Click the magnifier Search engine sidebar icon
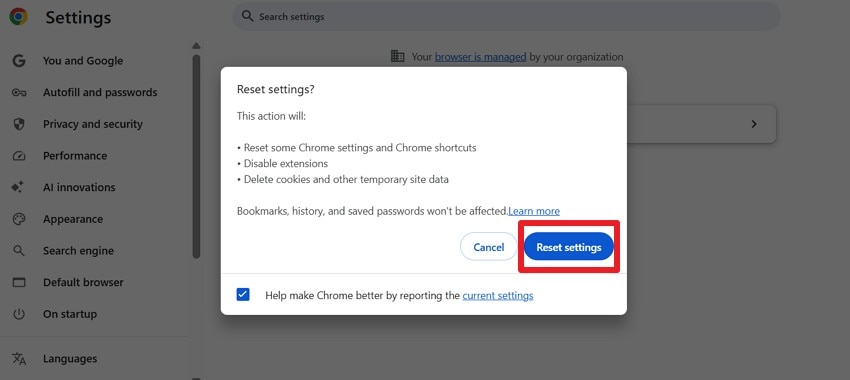 pyautogui.click(x=19, y=250)
